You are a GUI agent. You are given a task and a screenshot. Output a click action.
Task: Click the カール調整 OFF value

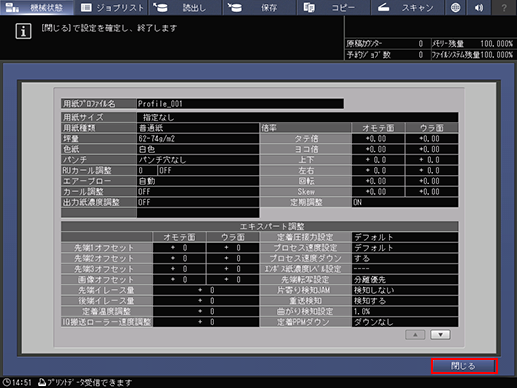pos(198,192)
